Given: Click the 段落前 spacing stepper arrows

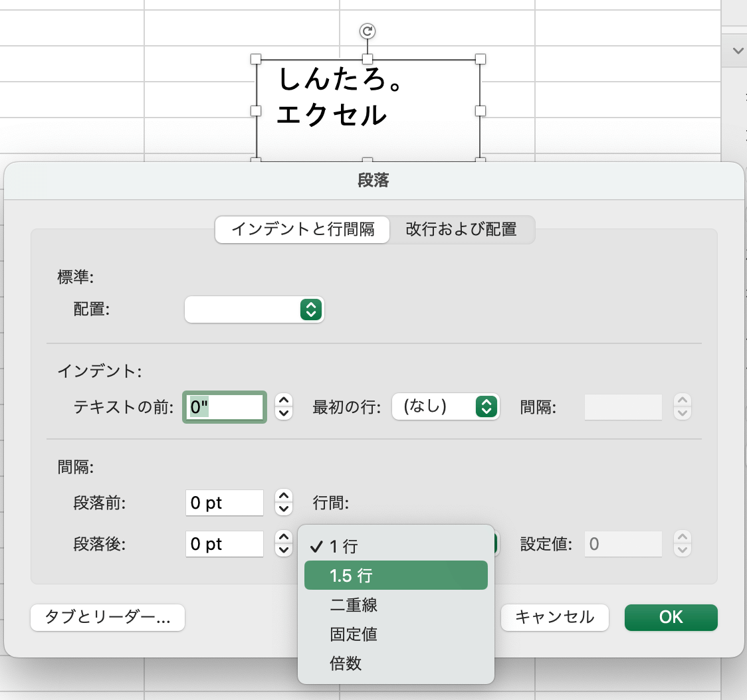Looking at the screenshot, I should click(284, 503).
